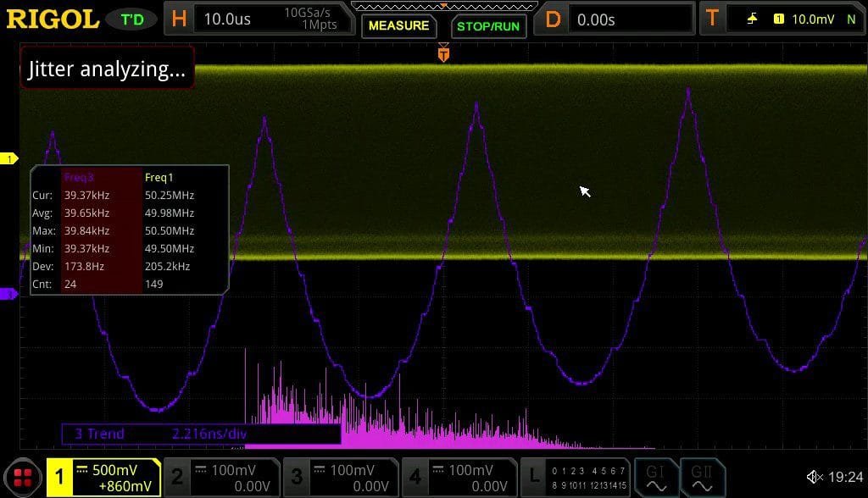Click the purple channel 3 offset marker
This screenshot has width=868, height=498.
[x=8, y=294]
